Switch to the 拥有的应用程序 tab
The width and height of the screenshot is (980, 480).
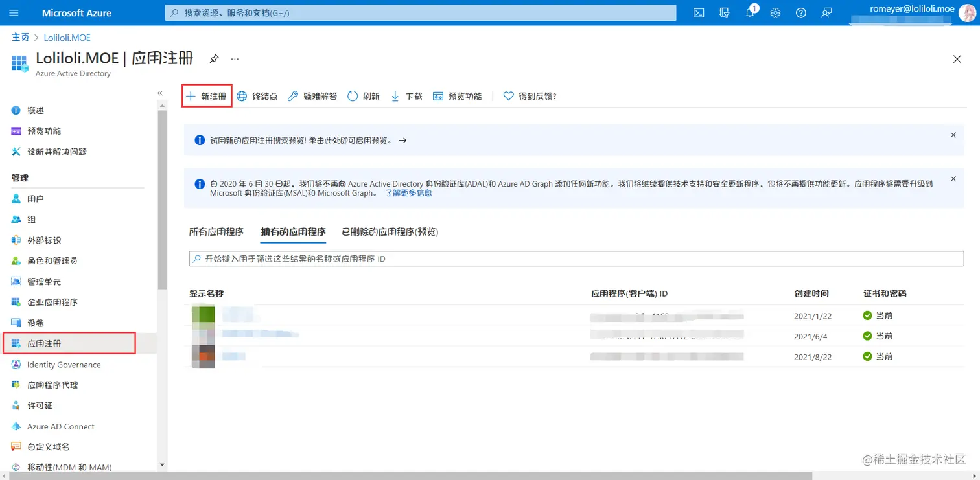(x=293, y=232)
